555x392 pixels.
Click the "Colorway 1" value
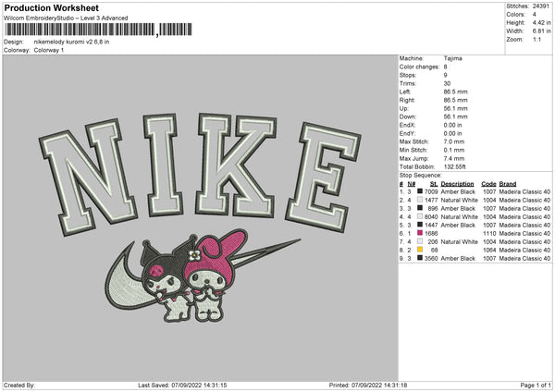pos(49,50)
